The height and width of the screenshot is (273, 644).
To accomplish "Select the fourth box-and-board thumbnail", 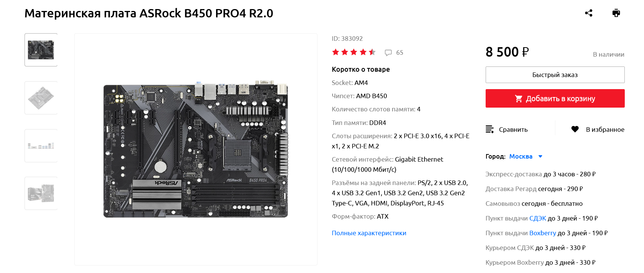I will [x=41, y=193].
